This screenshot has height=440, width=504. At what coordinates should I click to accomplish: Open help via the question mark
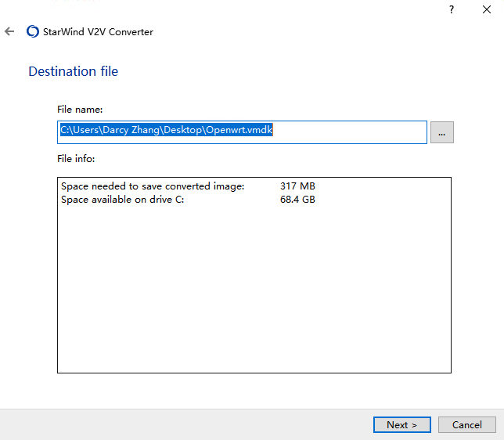tap(452, 9)
